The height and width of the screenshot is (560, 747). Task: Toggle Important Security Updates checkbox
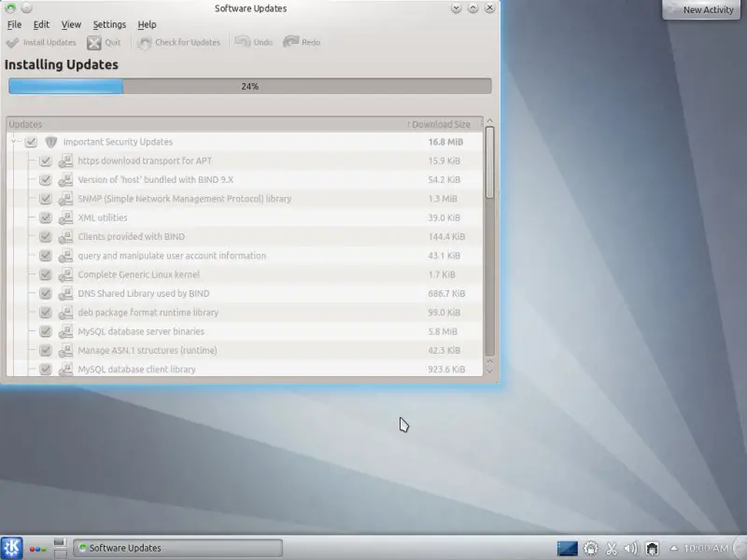(x=31, y=142)
